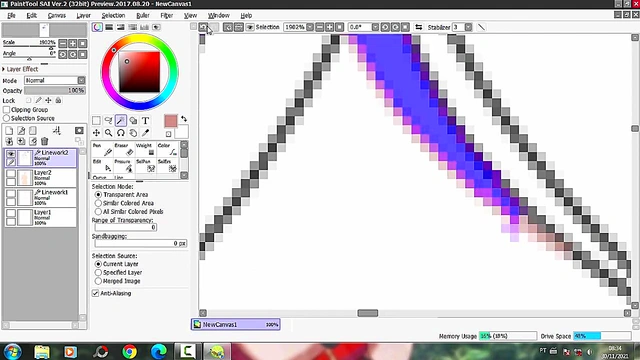Toggle the Selection Source option
Image resolution: width=640 pixels, height=360 pixels.
click(x=7, y=118)
